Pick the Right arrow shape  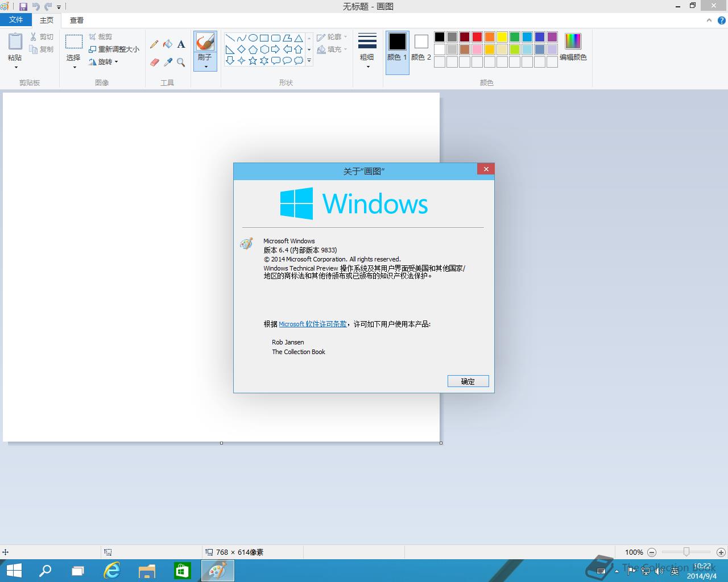point(276,49)
